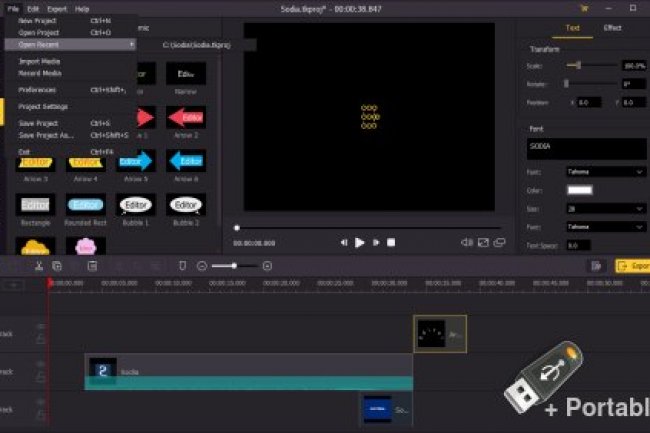Select the Arrow 6 text template
The width and height of the screenshot is (650, 433).
point(186,161)
